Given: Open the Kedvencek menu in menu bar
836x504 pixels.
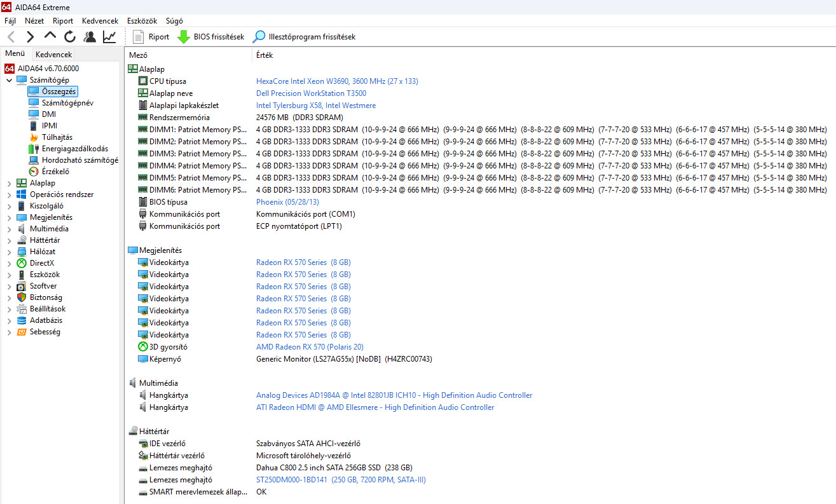Looking at the screenshot, I should point(100,20).
